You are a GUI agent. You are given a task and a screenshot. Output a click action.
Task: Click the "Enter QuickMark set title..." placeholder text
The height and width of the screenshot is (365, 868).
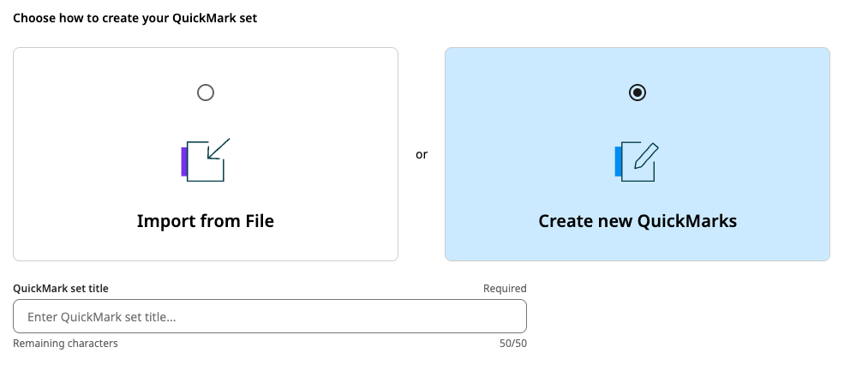tap(102, 317)
